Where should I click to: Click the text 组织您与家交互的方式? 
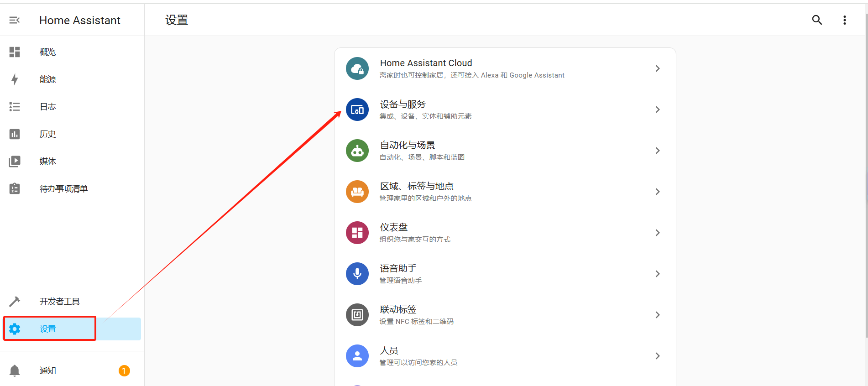tap(415, 240)
